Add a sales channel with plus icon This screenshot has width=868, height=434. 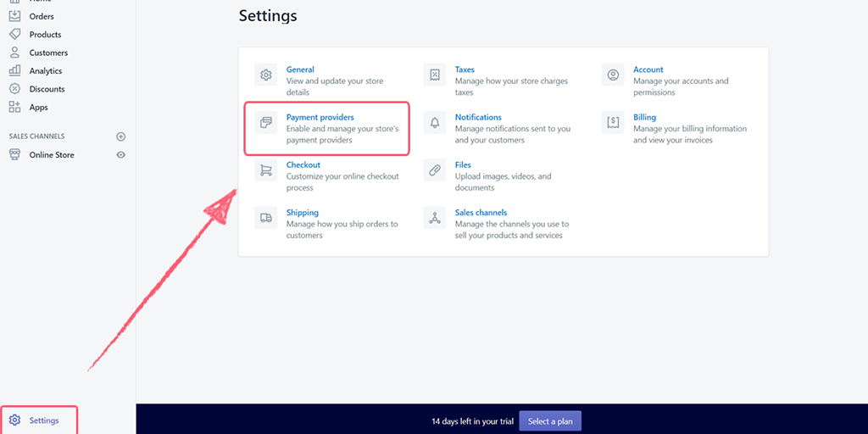point(121,136)
